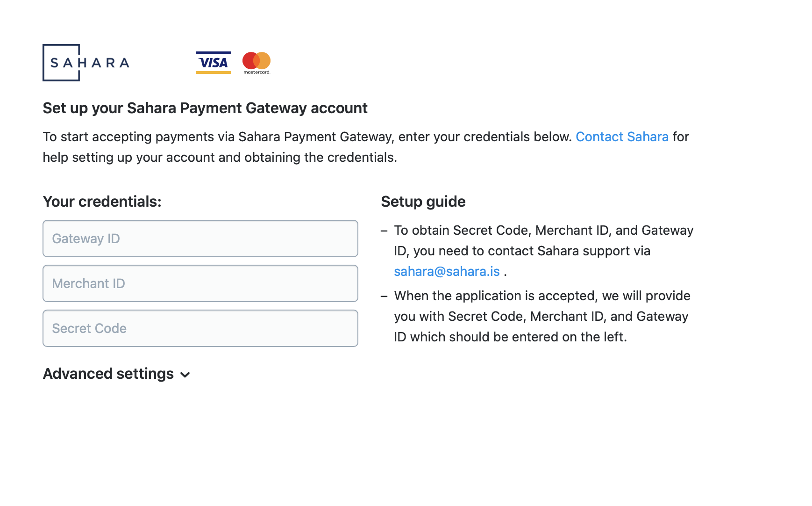Click the Sahara logo
The width and height of the screenshot is (812, 506).
(86, 63)
